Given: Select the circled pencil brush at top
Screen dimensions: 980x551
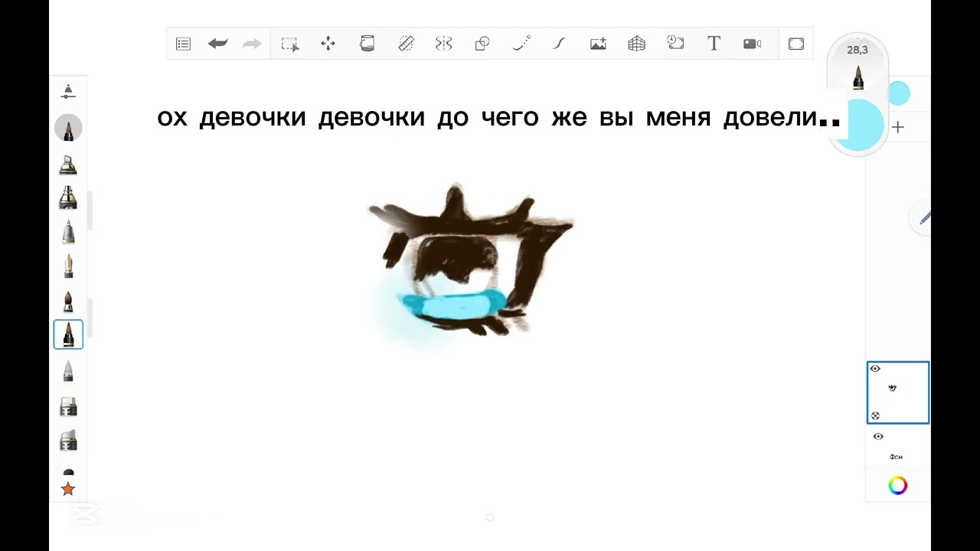Looking at the screenshot, I should 68,128.
